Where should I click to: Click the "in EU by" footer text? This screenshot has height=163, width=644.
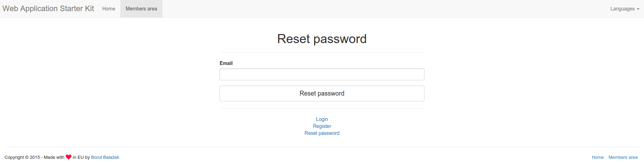[x=81, y=157]
